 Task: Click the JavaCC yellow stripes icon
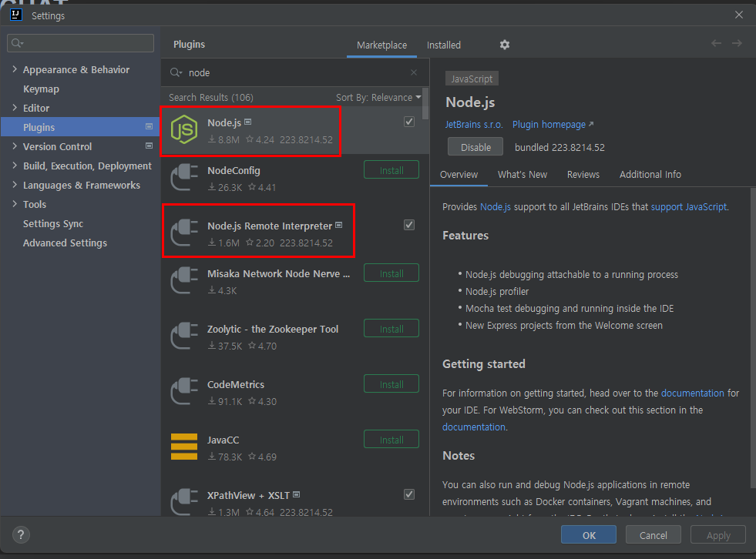tap(184, 447)
